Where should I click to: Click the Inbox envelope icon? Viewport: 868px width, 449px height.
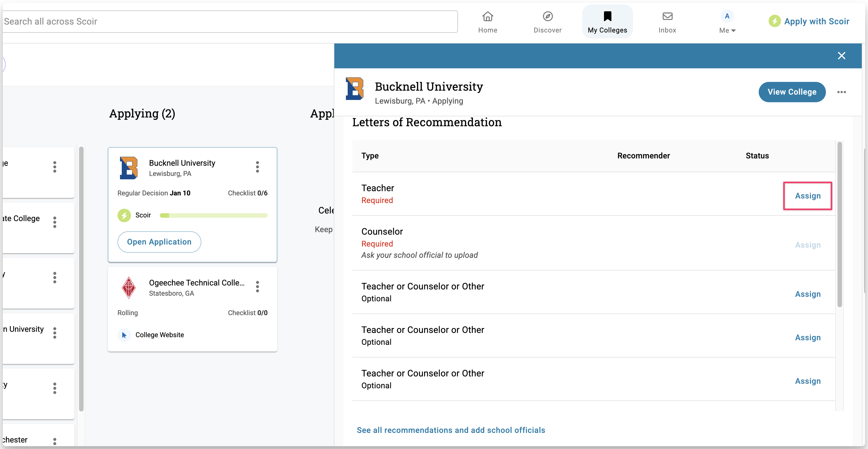(x=667, y=16)
